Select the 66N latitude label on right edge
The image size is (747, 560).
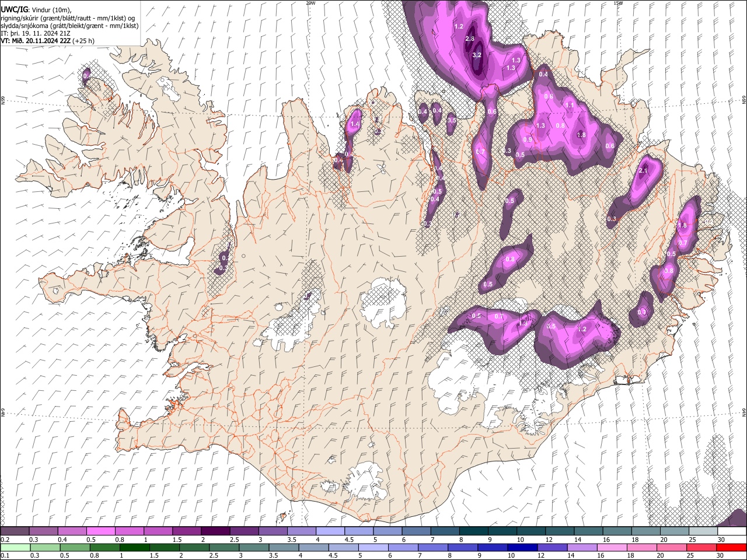pyautogui.click(x=744, y=101)
